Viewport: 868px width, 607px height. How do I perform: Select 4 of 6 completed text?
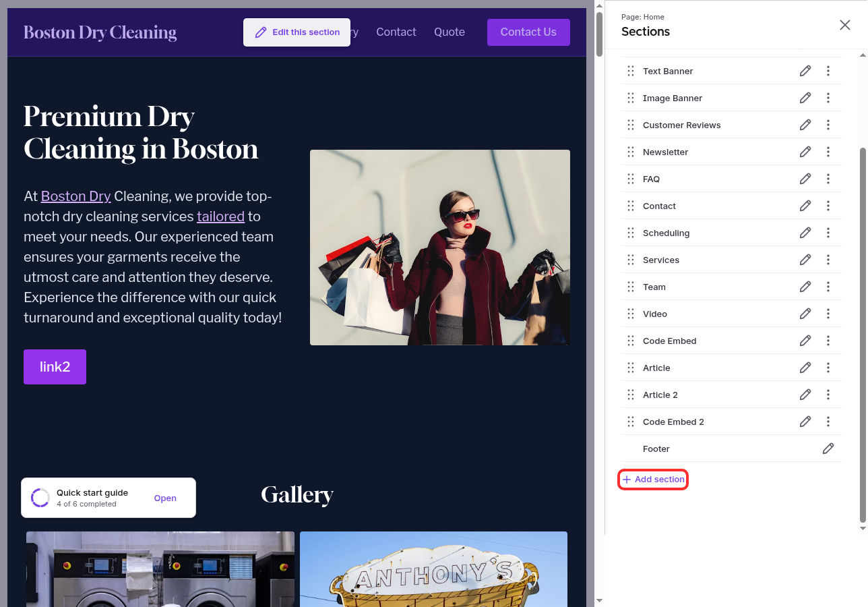[86, 504]
